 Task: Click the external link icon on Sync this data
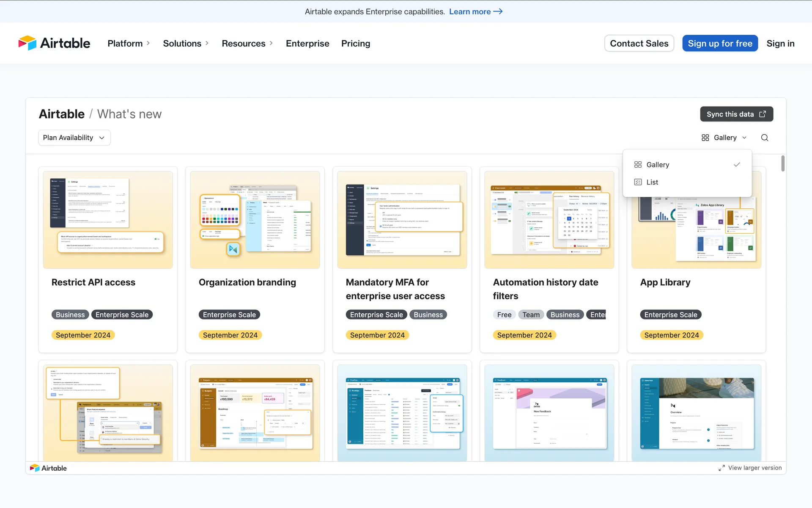(763, 114)
